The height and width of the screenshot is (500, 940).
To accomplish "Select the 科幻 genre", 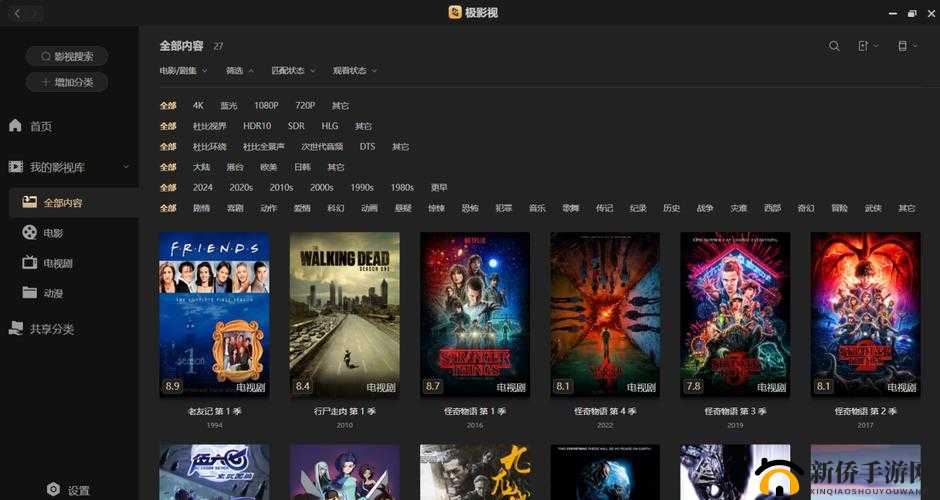I will pyautogui.click(x=336, y=208).
